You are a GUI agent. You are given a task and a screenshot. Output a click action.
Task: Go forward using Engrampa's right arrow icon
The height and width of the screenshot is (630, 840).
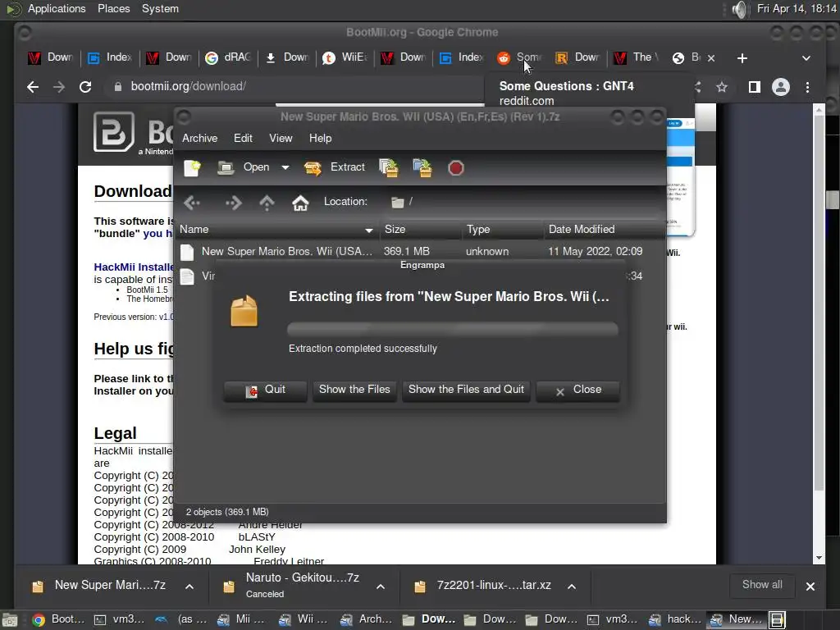(x=233, y=203)
